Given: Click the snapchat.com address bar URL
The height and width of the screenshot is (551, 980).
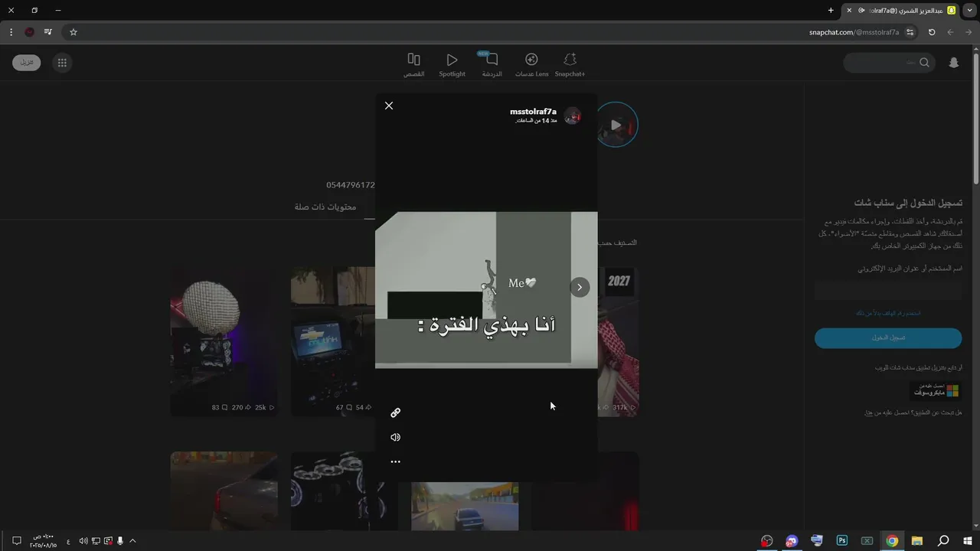Looking at the screenshot, I should click(x=854, y=32).
